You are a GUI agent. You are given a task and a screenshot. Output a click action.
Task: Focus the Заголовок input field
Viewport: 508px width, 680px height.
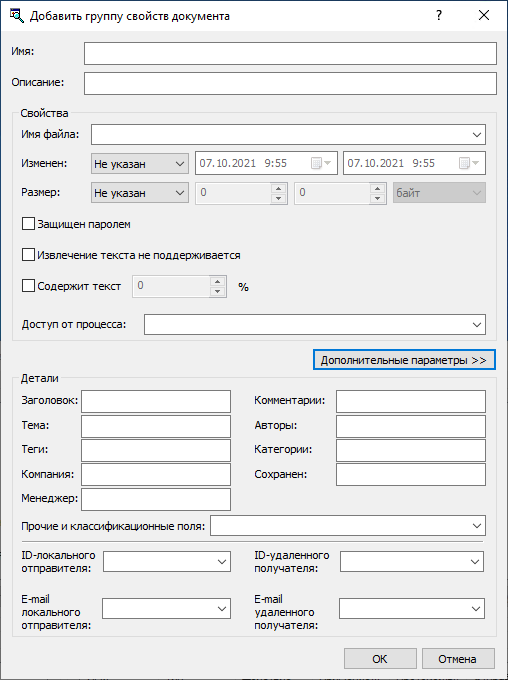[156, 401]
